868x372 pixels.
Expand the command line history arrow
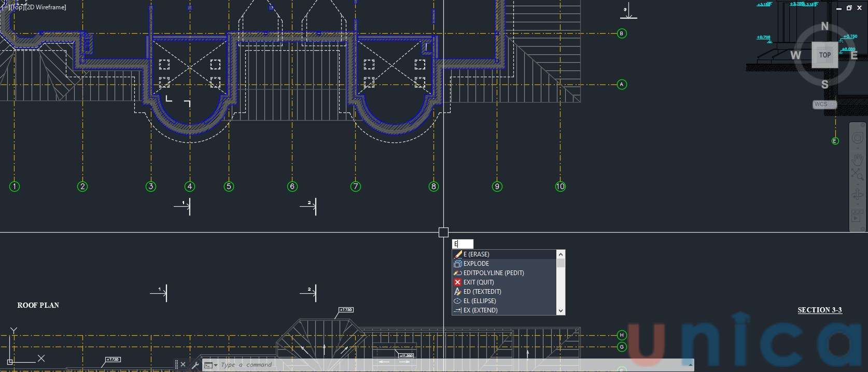(690, 365)
